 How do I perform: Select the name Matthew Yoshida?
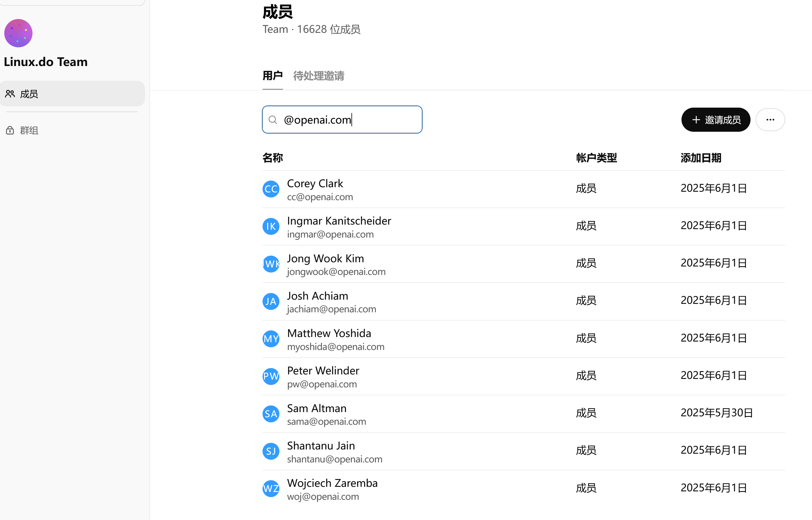(x=329, y=333)
